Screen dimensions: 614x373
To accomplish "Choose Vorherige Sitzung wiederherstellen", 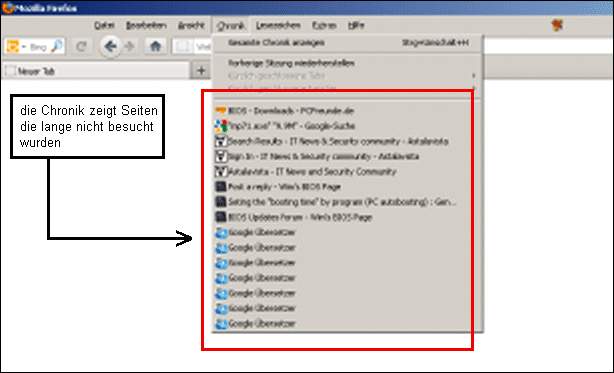I will click(347, 63).
